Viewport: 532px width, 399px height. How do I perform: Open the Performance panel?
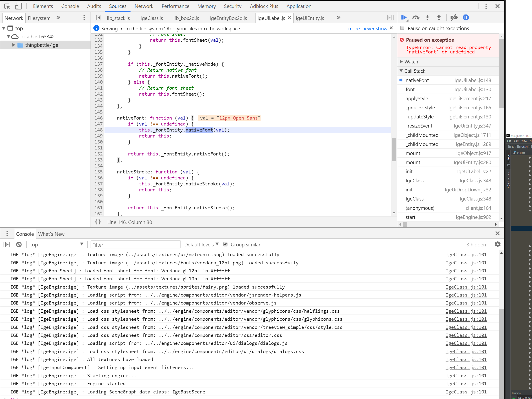point(175,6)
